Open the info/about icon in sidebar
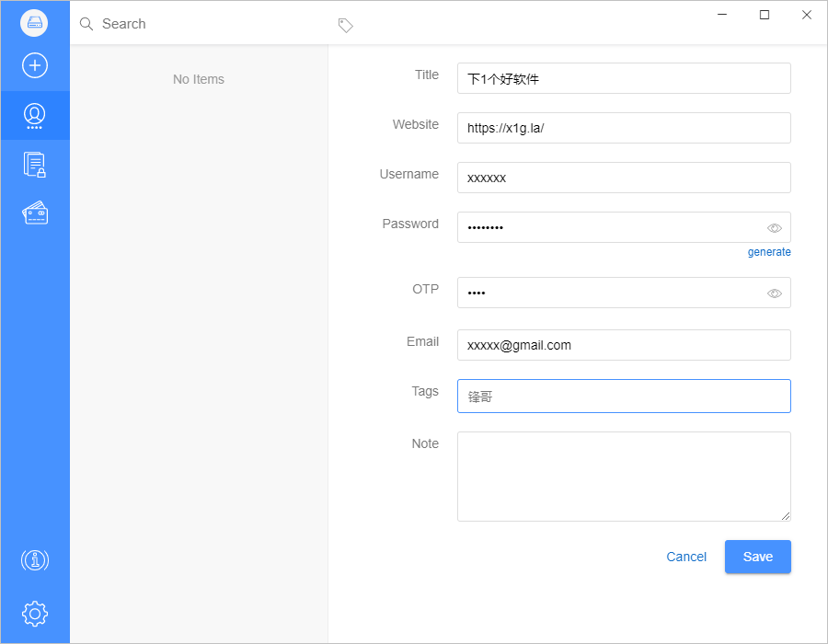The width and height of the screenshot is (828, 644). pyautogui.click(x=35, y=559)
